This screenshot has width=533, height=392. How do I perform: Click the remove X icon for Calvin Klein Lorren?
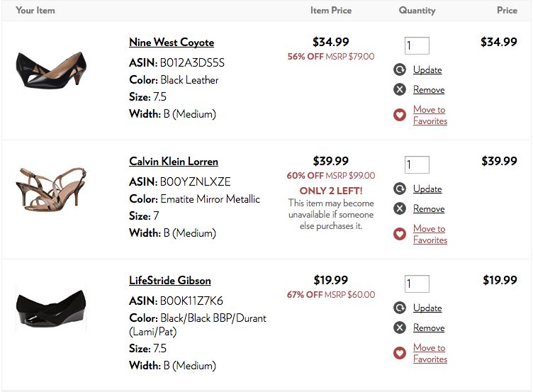pos(400,208)
